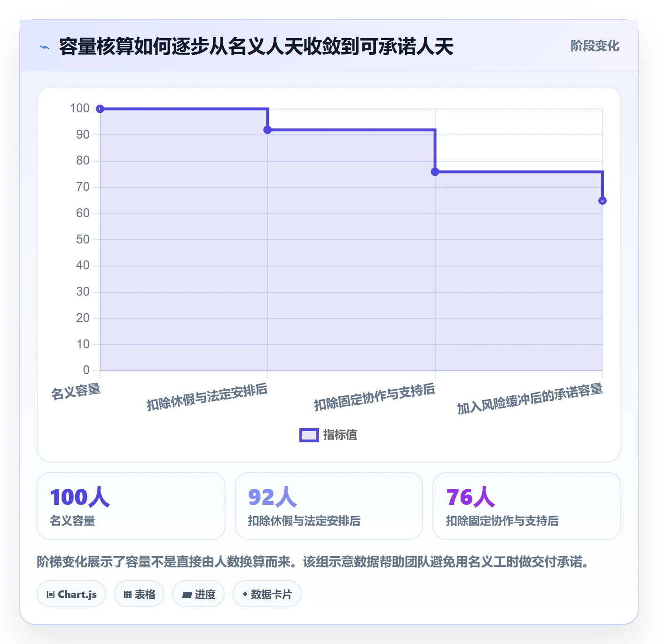658x644 pixels.
Task: Click the x-axis label 扣除固定协作与支持后
Action: (375, 397)
